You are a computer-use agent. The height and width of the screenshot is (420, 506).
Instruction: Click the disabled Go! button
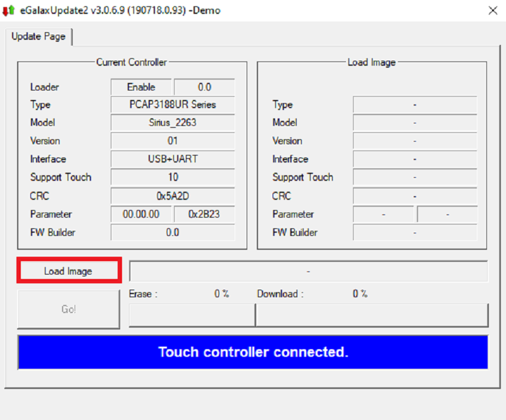click(68, 309)
